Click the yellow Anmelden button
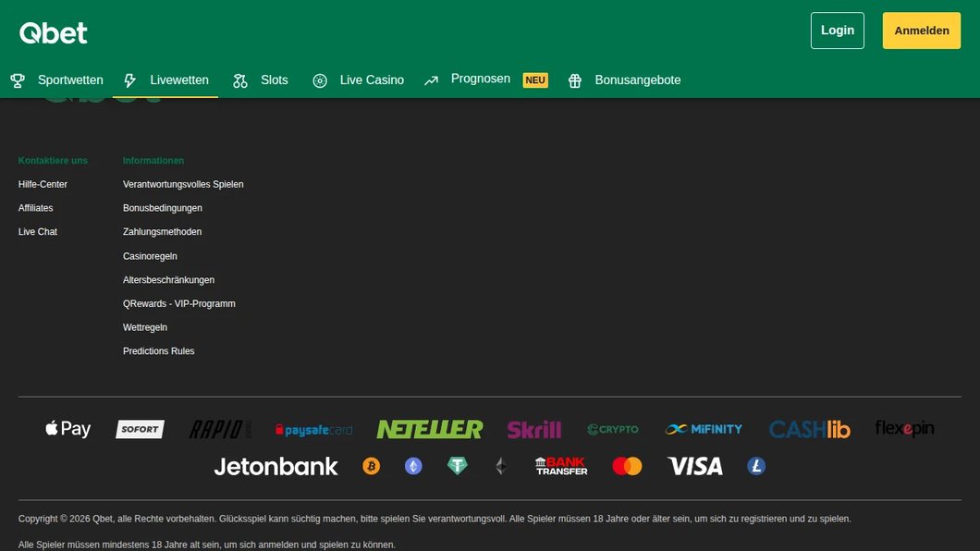The image size is (980, 551). pyautogui.click(x=921, y=31)
